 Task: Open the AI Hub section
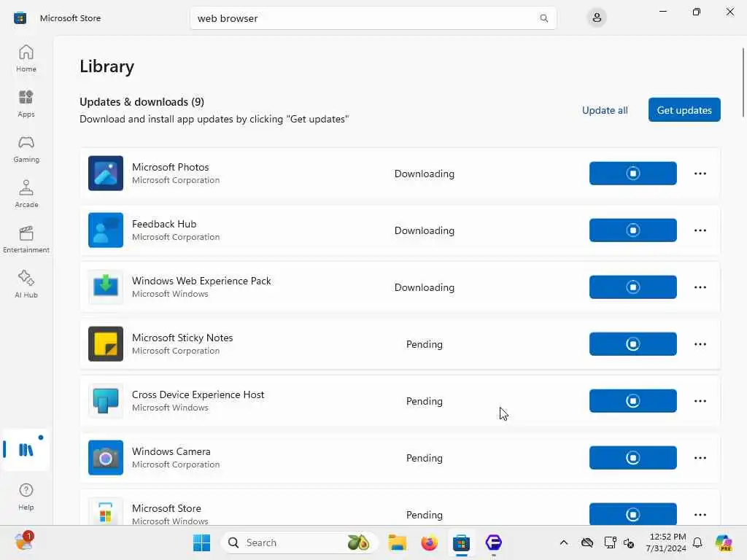[26, 284]
